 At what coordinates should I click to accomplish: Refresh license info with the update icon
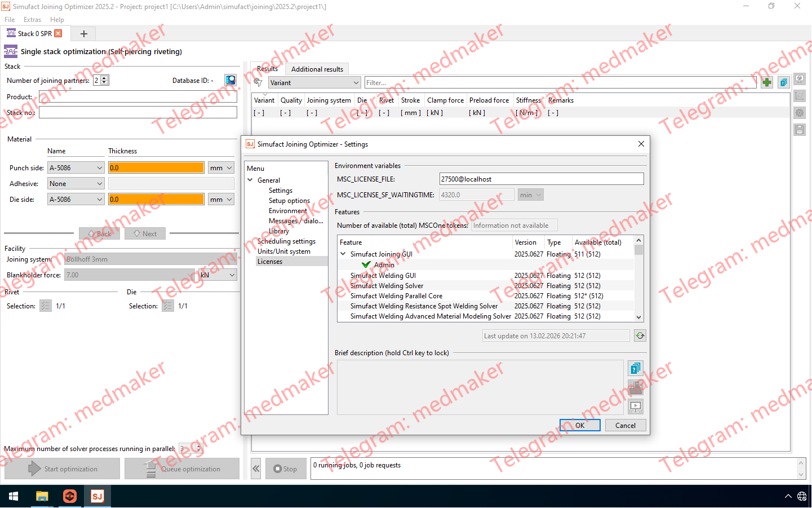pos(640,335)
